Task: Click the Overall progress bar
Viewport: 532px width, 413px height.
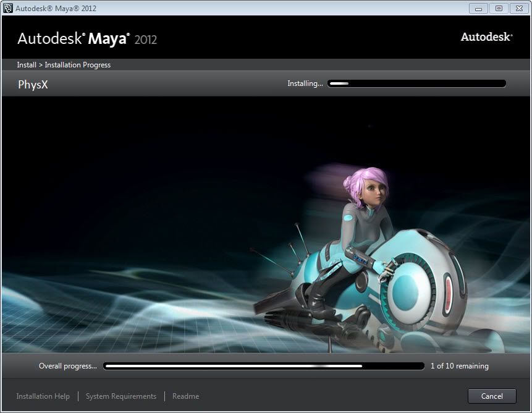Action: tap(264, 366)
